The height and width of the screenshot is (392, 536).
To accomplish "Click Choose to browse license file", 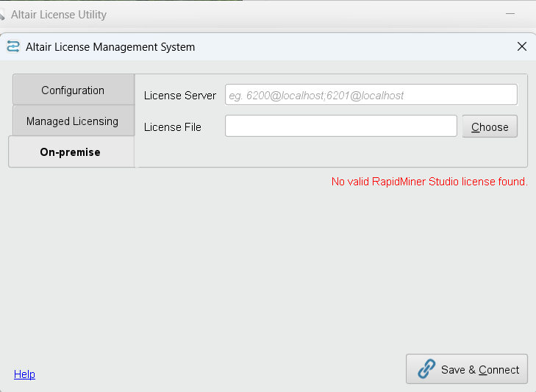I will [490, 126].
